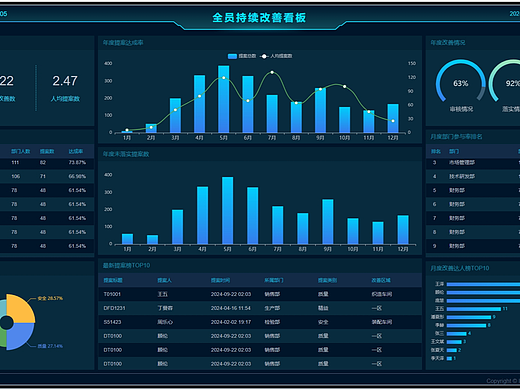Sort by the 达成率 column header

76,151
